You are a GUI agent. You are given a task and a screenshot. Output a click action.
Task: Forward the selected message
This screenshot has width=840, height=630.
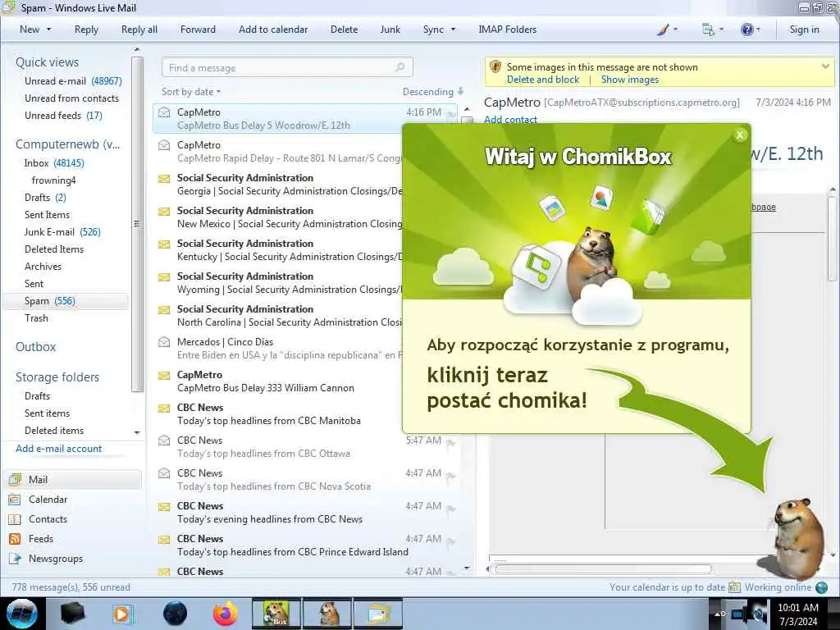tap(198, 30)
